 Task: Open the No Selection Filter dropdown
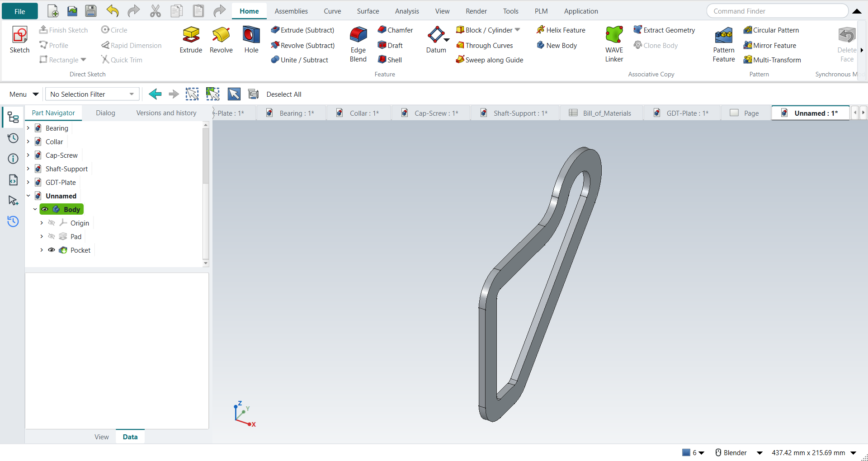click(92, 94)
